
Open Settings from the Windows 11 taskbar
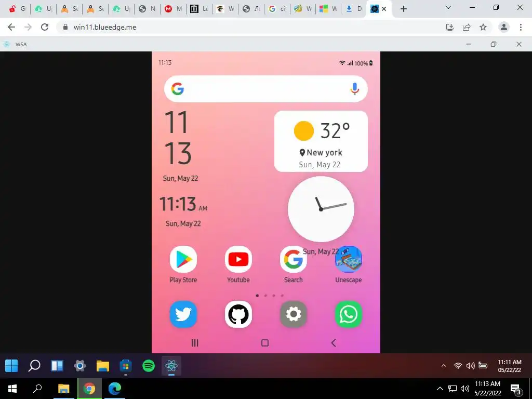(x=79, y=366)
